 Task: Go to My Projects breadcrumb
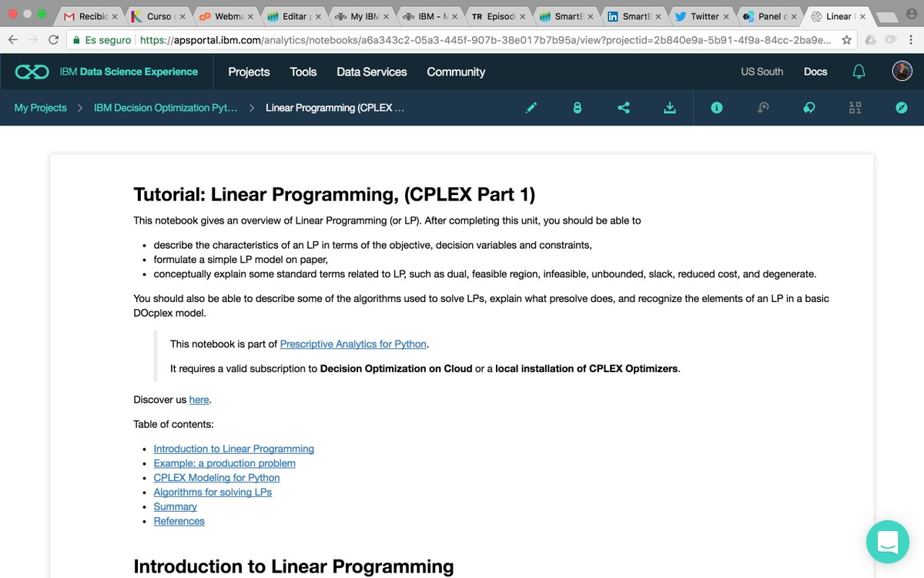click(41, 108)
